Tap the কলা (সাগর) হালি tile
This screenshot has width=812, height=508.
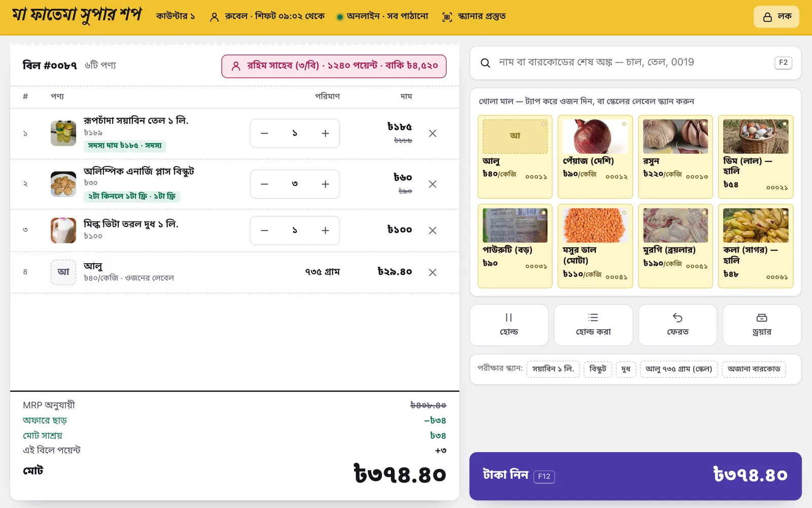tap(756, 246)
